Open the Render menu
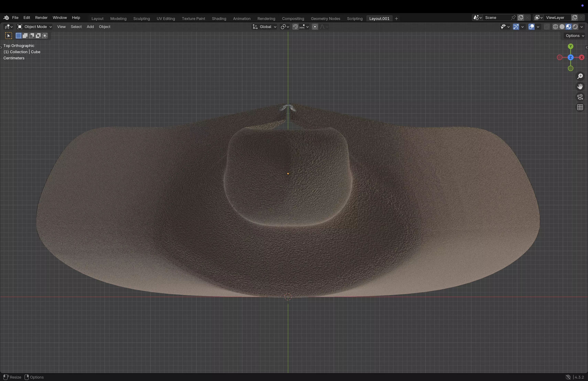Screen dimensions: 588x381 coord(41,18)
